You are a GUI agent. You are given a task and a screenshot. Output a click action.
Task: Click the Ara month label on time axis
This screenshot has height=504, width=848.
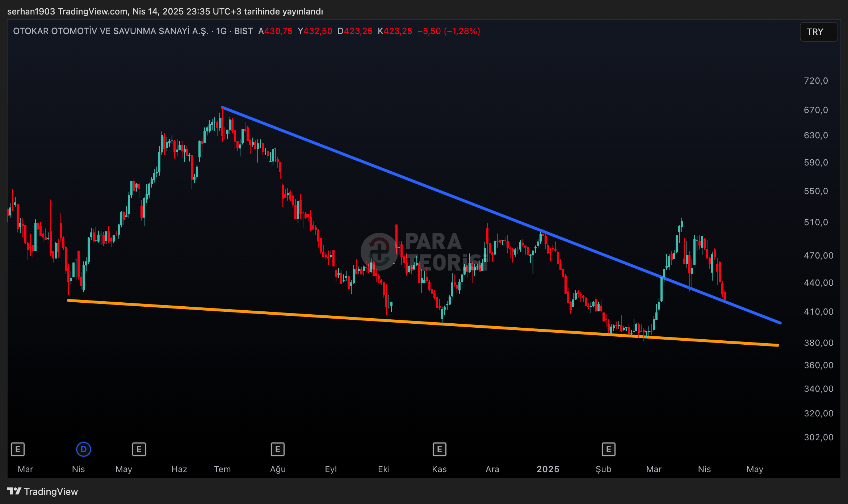point(492,469)
